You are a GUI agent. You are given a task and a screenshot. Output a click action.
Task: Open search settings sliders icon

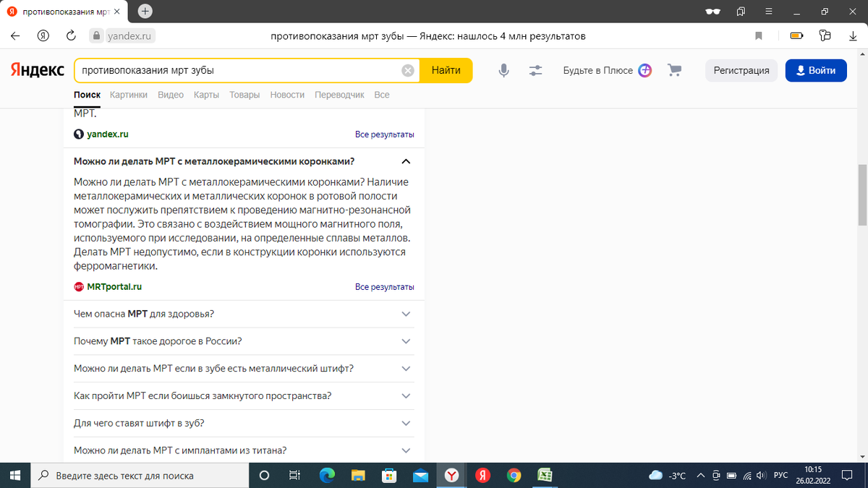click(x=535, y=70)
